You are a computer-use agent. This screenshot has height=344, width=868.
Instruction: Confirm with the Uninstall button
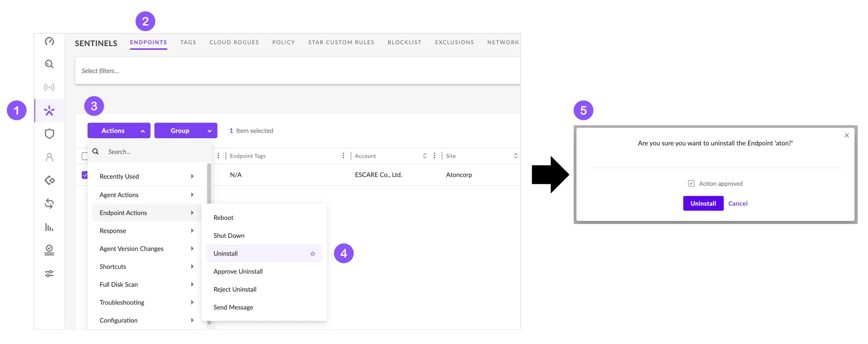click(x=703, y=204)
